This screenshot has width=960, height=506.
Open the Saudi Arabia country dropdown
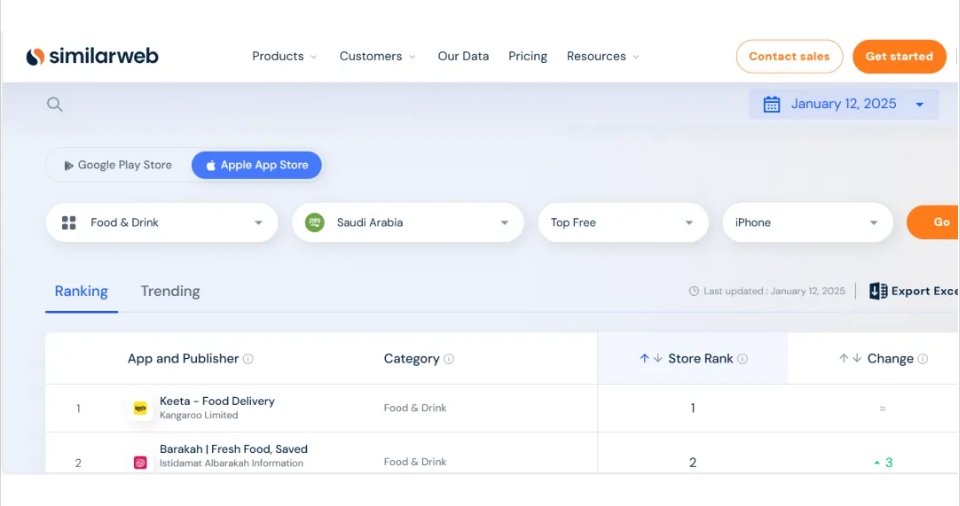click(x=408, y=222)
